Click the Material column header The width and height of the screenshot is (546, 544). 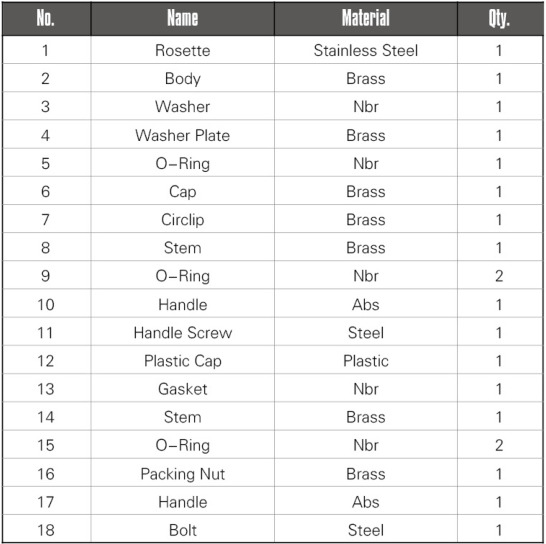pyautogui.click(x=366, y=18)
